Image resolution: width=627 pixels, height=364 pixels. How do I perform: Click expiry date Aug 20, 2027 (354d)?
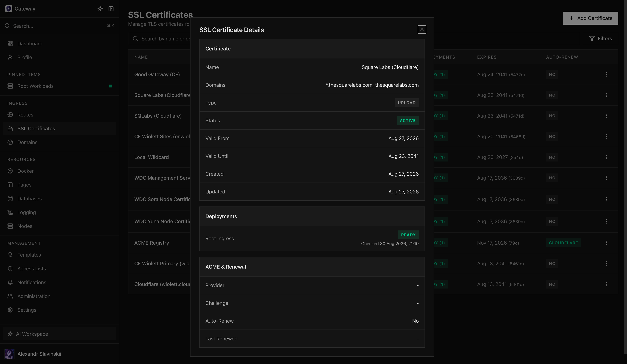pos(500,157)
